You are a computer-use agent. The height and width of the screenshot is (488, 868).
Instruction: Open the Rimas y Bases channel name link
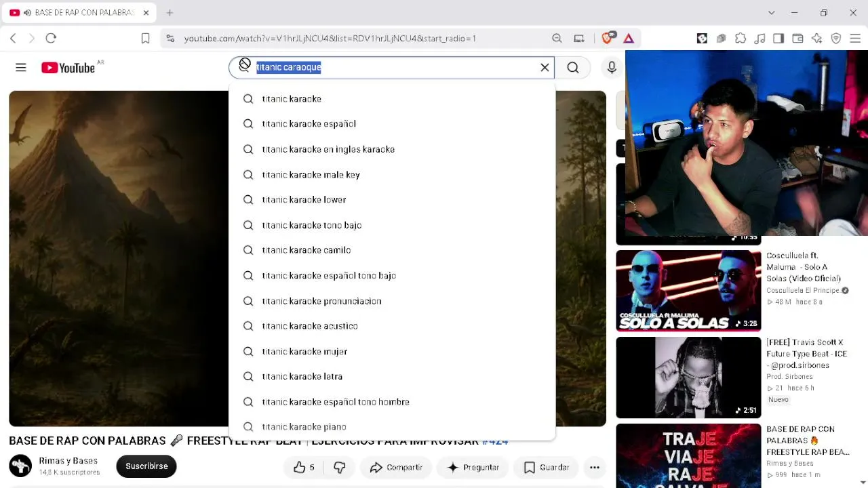point(68,461)
